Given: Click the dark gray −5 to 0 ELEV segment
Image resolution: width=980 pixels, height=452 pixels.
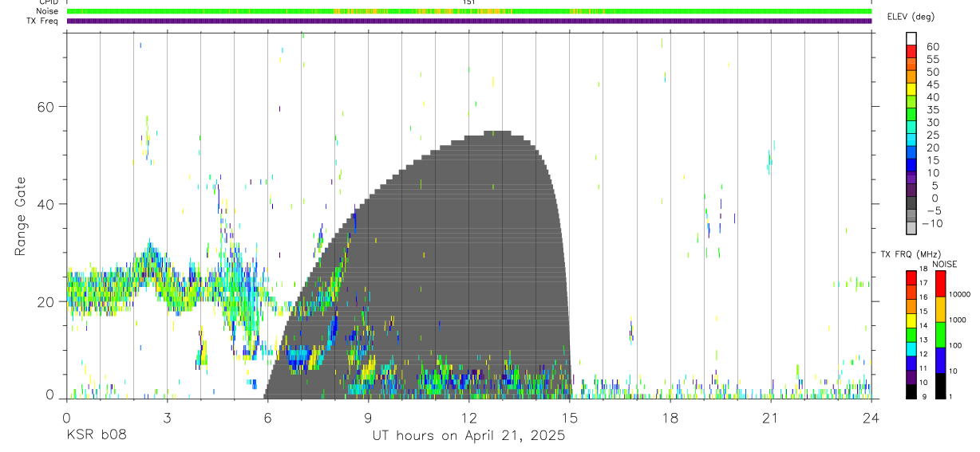Looking at the screenshot, I should 912,204.
